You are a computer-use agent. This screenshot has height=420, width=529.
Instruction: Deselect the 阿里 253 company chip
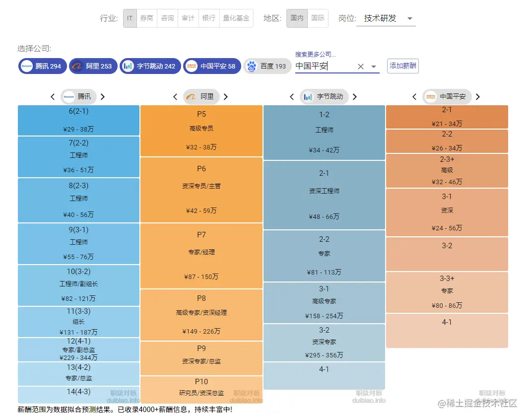coord(93,66)
